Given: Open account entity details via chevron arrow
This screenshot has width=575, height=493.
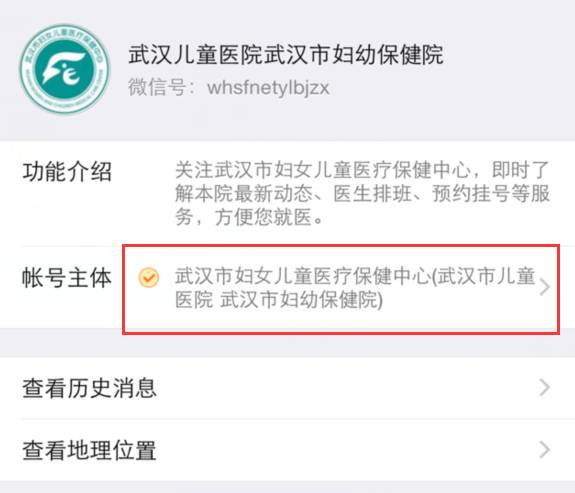Looking at the screenshot, I should coord(545,287).
